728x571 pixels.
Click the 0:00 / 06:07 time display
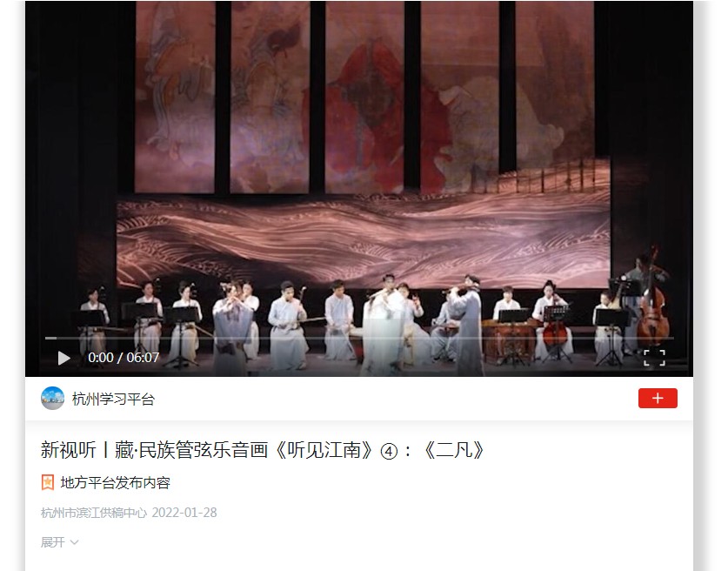[x=124, y=358]
